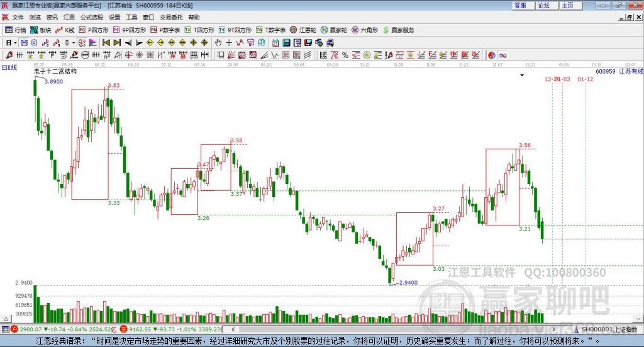The height and width of the screenshot is (347, 644).
Task: Open the 9T四方形 tool
Action: tap(235, 30)
